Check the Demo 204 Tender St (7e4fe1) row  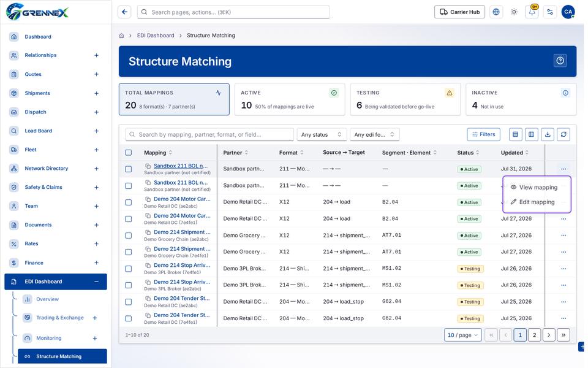point(128,318)
